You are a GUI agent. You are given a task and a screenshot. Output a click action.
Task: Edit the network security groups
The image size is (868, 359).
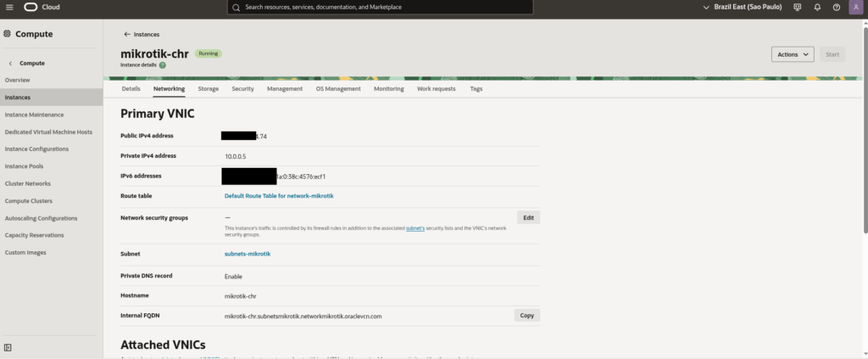(x=527, y=217)
